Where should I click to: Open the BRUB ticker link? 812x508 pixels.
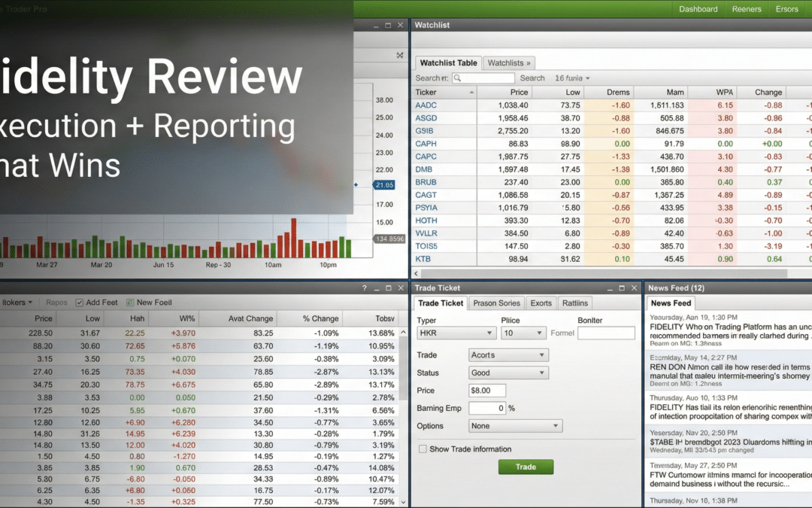click(x=426, y=182)
